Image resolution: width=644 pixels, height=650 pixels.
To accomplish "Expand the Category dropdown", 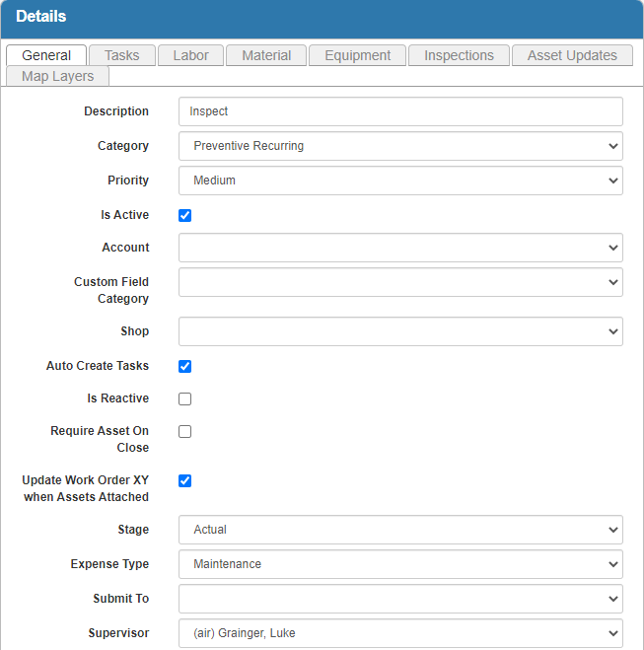I will tap(400, 146).
